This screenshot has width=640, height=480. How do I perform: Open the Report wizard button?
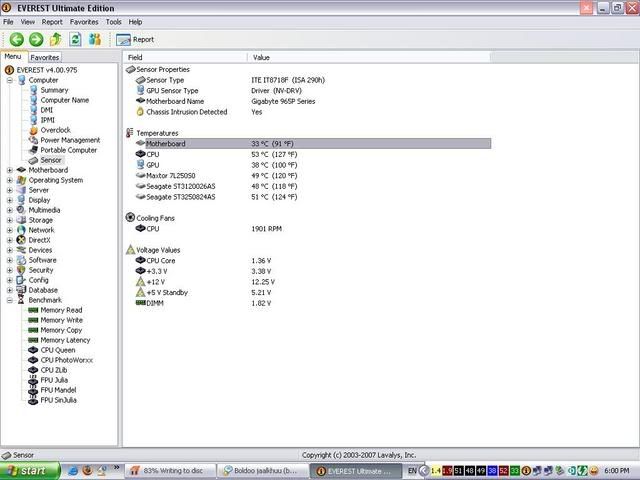[x=135, y=40]
